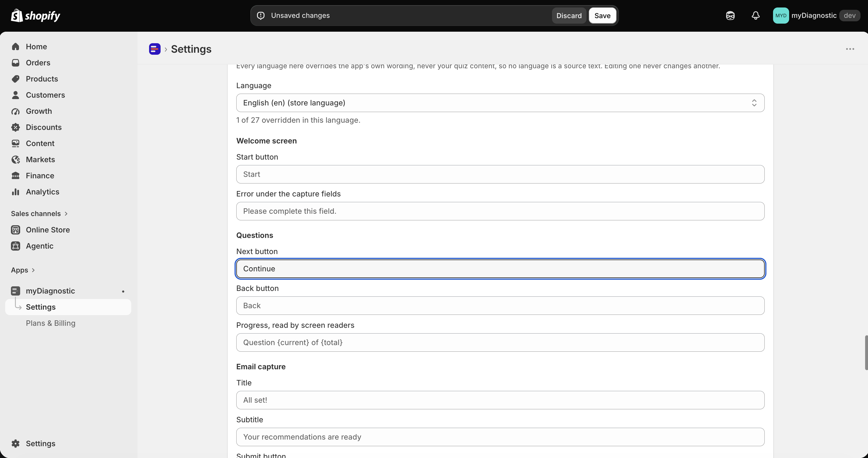This screenshot has height=458, width=868.
Task: Discard the unsaved changes
Action: [569, 16]
